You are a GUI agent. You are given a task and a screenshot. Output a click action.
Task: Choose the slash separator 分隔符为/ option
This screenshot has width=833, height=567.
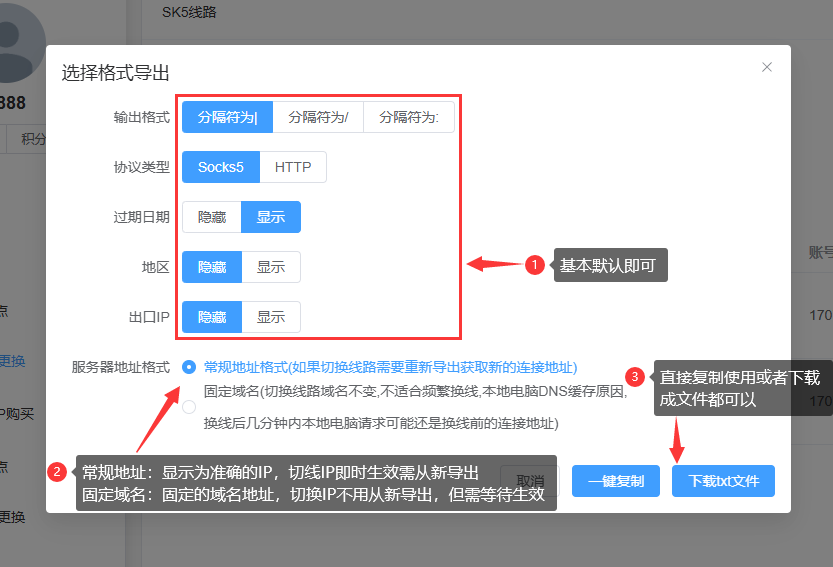(x=318, y=117)
